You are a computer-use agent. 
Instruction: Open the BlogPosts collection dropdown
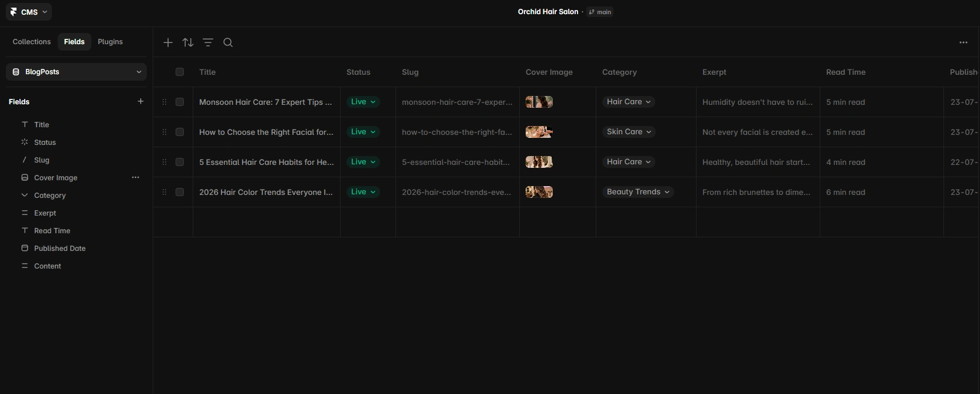pyautogui.click(x=77, y=72)
